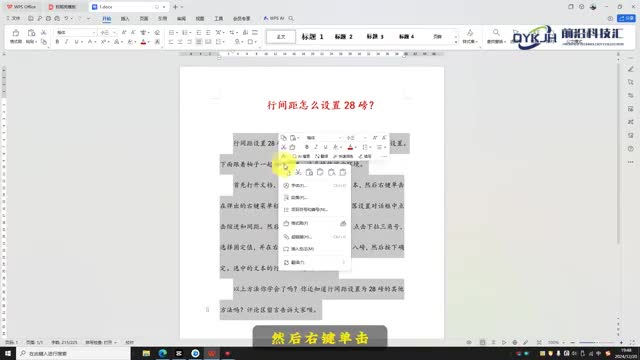Click the increase indent icon in ribbon
Image resolution: width=640 pixels, height=360 pixels.
[208, 32]
